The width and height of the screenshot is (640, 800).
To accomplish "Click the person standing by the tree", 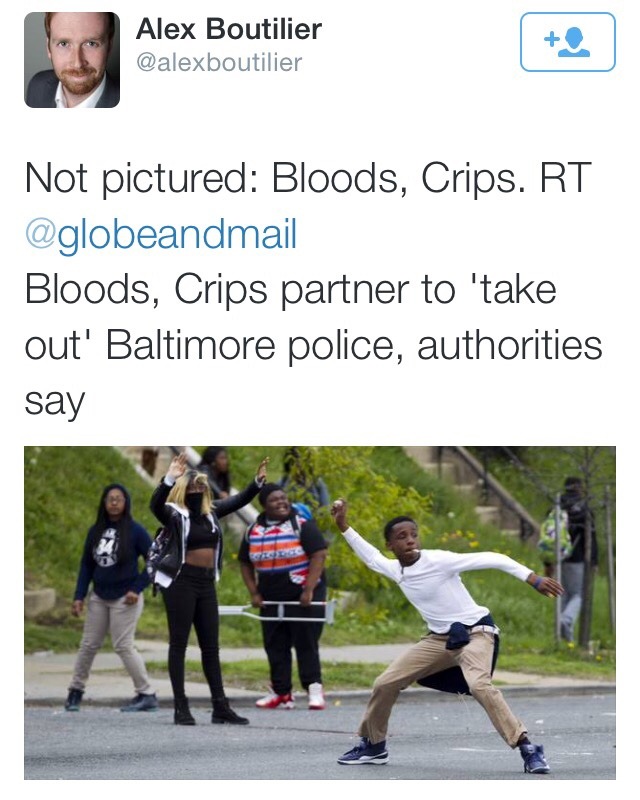I will tap(573, 559).
